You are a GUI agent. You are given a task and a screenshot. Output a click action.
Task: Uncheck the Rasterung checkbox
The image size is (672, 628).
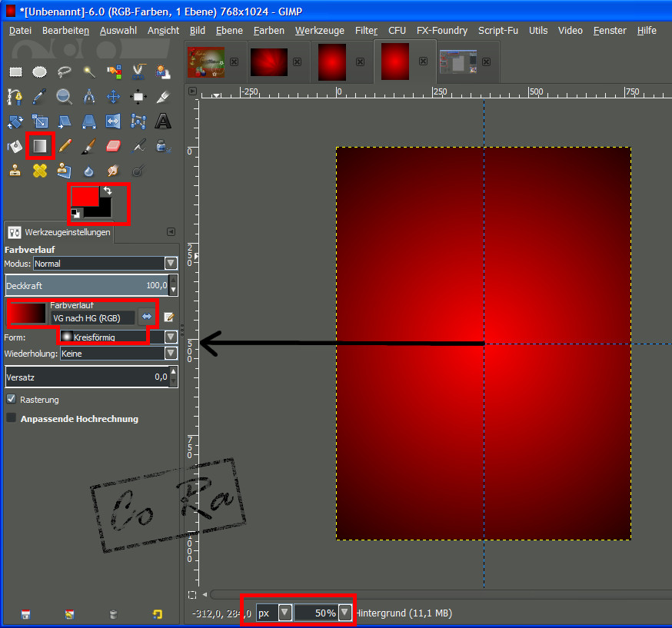[12, 400]
